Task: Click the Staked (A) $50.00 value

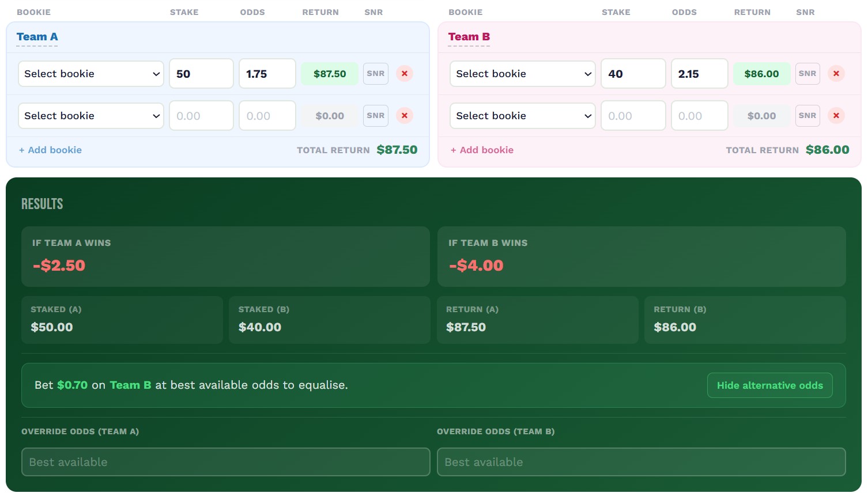Action: pos(52,327)
